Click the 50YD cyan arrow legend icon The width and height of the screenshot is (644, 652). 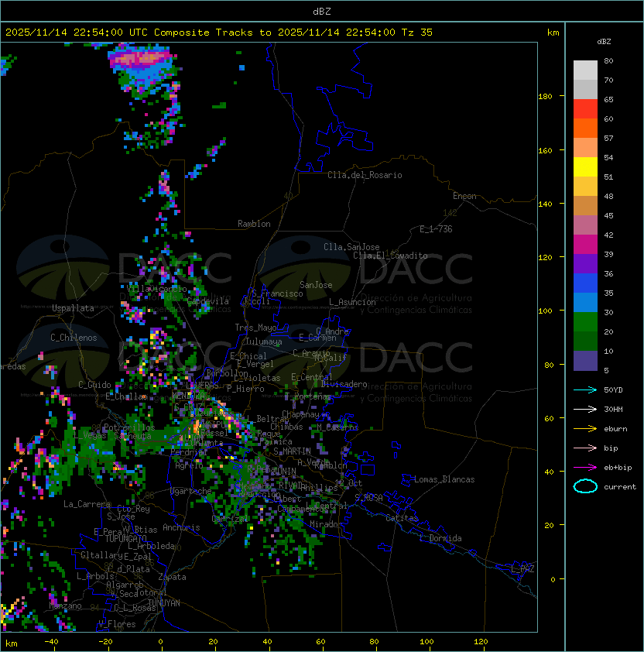pyautogui.click(x=585, y=390)
